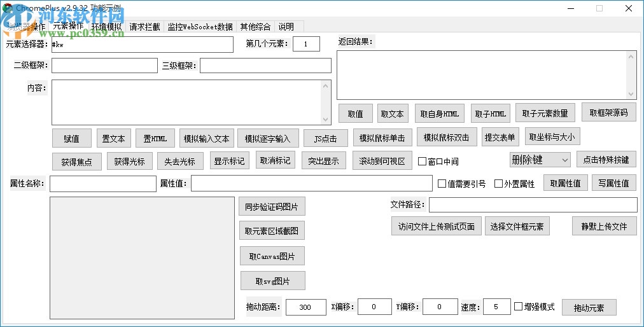Click the 取值 button
This screenshot has width=644, height=327.
356,113
